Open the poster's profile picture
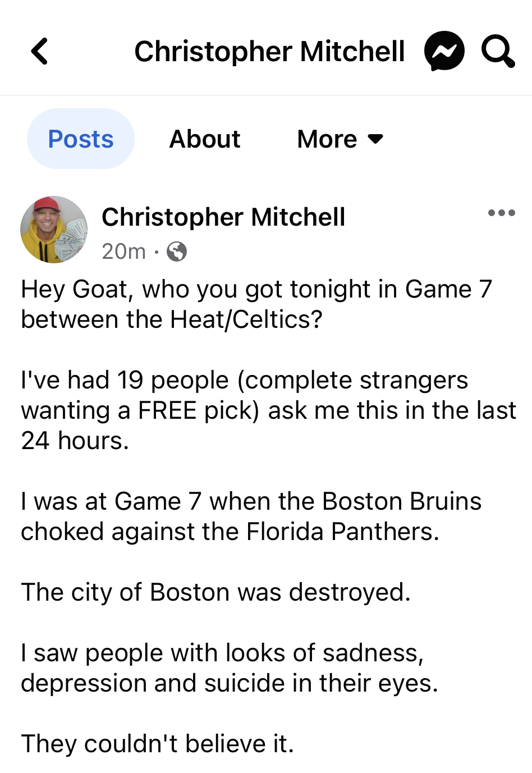The height and width of the screenshot is (773, 532). point(54,230)
